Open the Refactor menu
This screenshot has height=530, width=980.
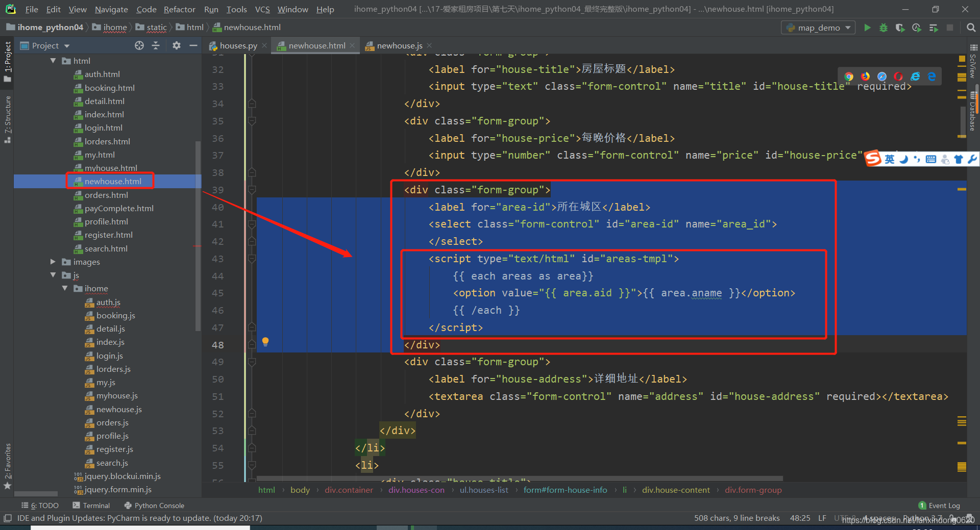pyautogui.click(x=180, y=9)
